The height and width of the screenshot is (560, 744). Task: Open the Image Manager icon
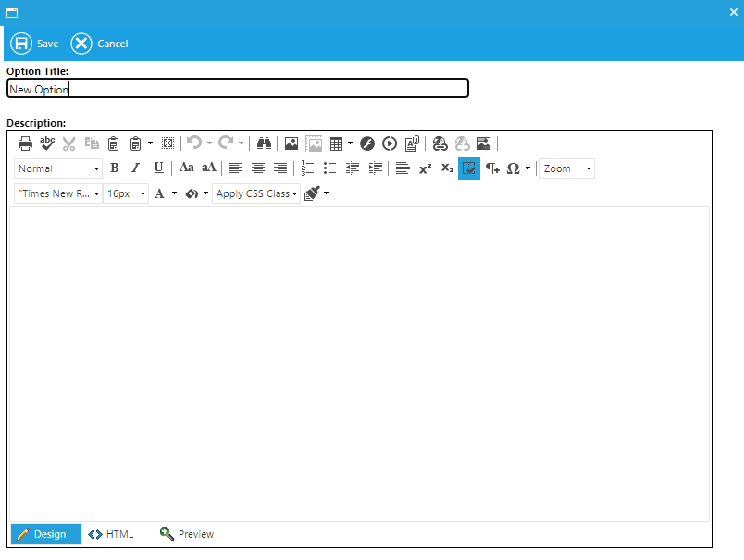tap(291, 143)
